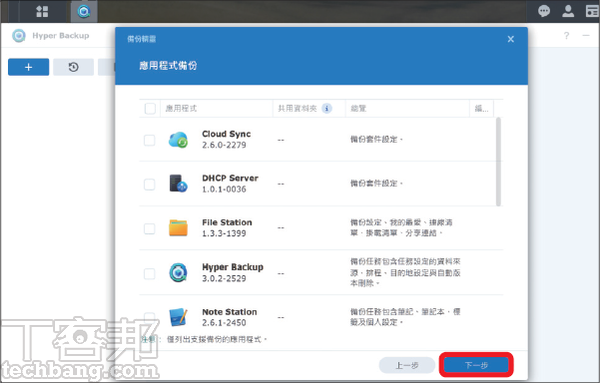Click the plus button to create backup task
Image resolution: width=600 pixels, height=383 pixels.
[x=29, y=67]
